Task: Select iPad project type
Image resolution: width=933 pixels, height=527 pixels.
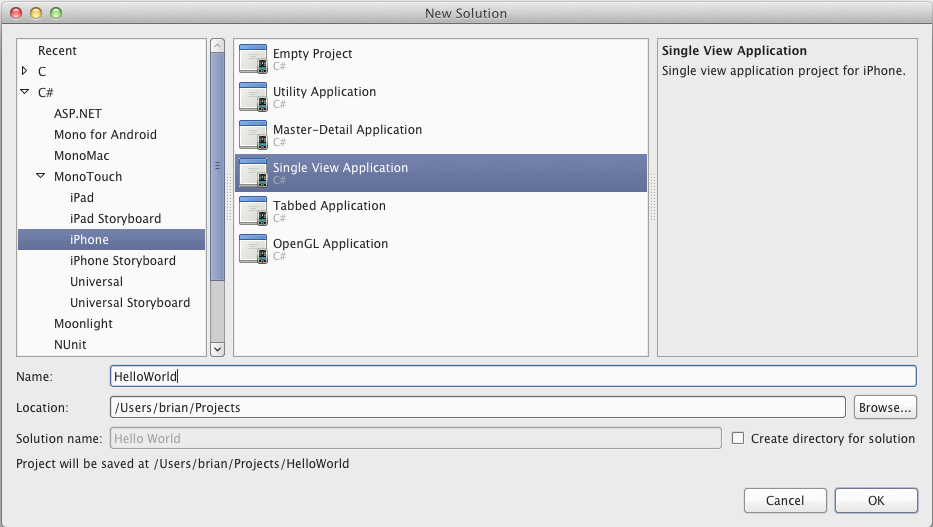Action: point(82,197)
